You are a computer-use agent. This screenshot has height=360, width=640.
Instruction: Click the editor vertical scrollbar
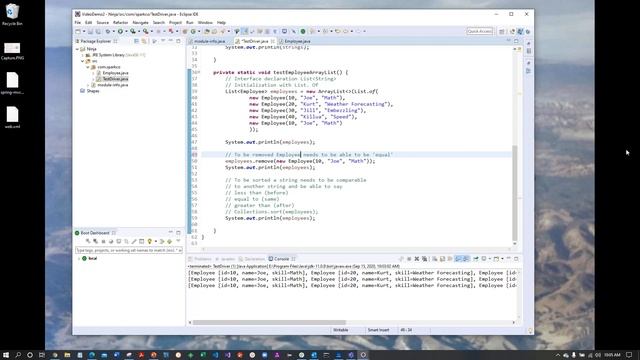point(515,193)
